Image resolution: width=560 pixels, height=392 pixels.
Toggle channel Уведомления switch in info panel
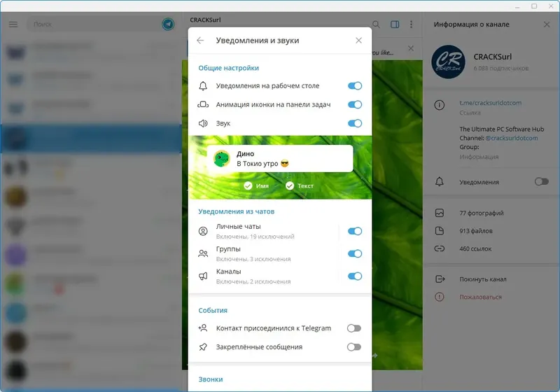tap(541, 182)
